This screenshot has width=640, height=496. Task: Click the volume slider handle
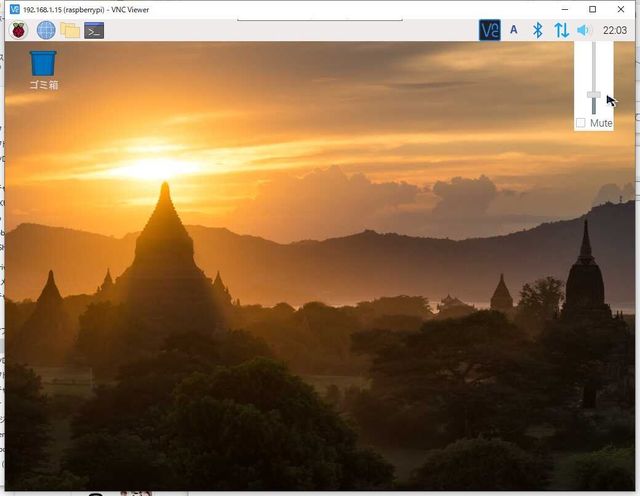594,95
